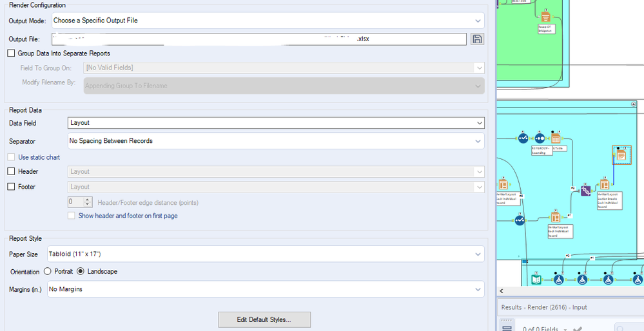
Task: Click the Use static chart link
Action: [39, 157]
